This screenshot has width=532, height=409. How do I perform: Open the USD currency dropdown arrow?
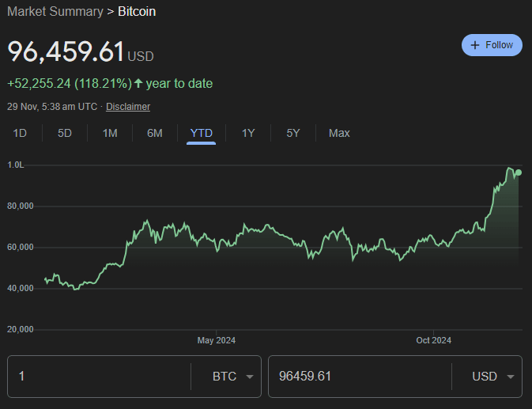(511, 377)
